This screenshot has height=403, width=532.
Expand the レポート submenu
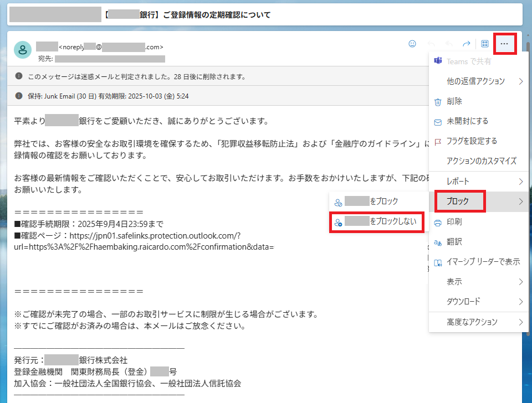476,182
